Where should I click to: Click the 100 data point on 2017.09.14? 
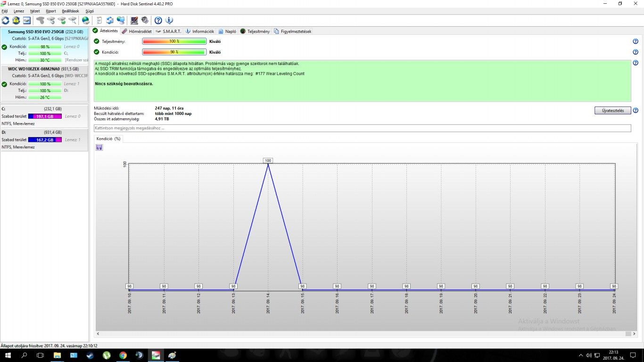click(x=268, y=161)
